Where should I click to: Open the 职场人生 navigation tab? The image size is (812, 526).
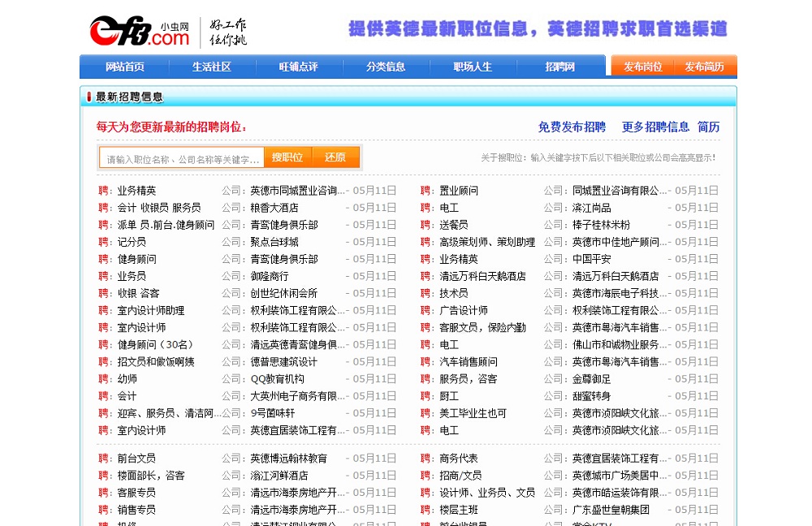[x=473, y=67]
